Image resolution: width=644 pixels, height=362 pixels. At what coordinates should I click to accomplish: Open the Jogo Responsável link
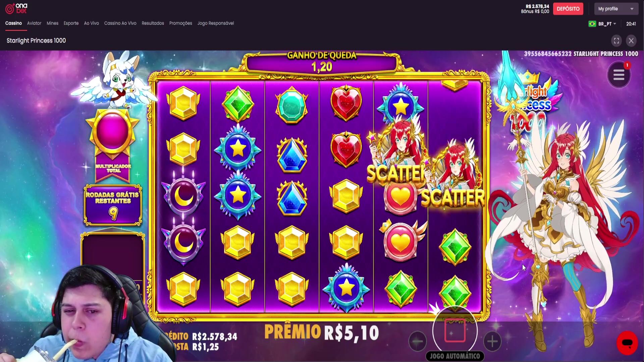click(x=216, y=23)
